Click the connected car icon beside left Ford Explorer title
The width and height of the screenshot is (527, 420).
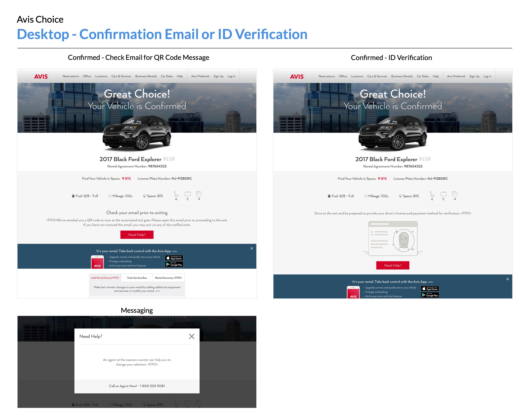click(169, 159)
